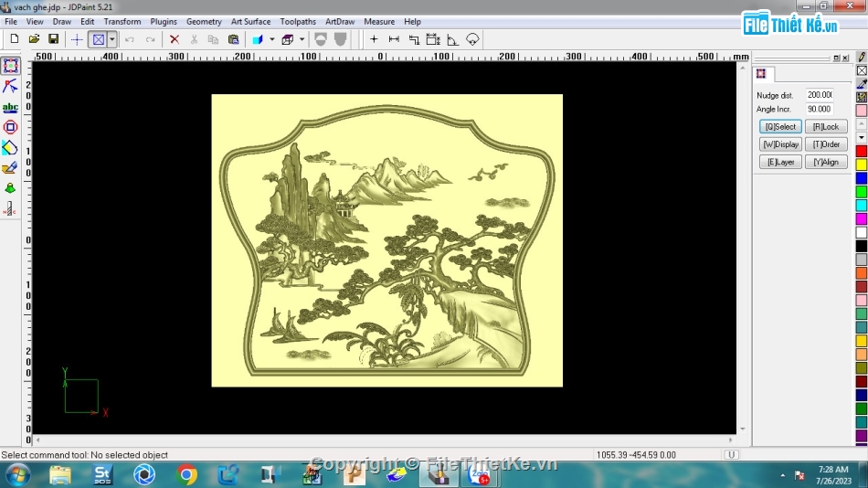Select the green color swatch
868x488 pixels.
point(862,192)
